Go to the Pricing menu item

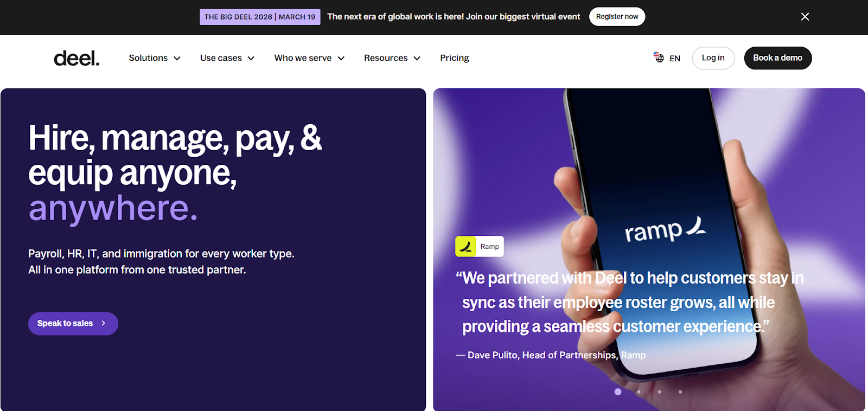[x=455, y=58]
